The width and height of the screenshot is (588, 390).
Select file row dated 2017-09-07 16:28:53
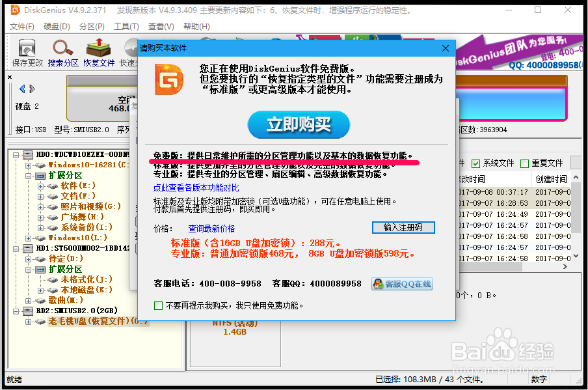[514, 203]
